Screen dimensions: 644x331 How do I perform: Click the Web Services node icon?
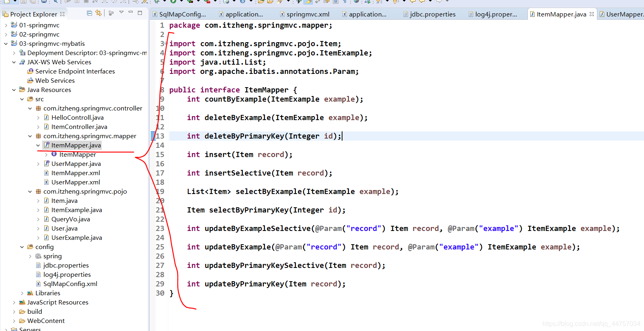(x=30, y=80)
